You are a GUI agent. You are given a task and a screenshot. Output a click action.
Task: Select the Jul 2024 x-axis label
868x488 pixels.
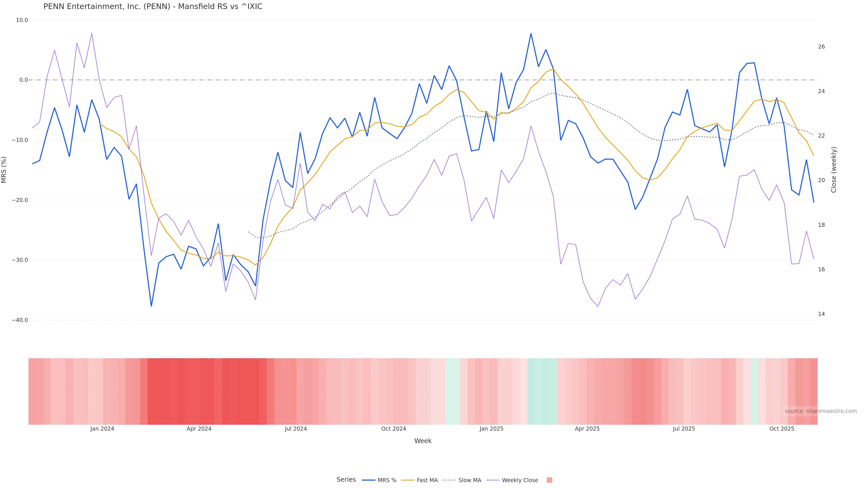click(295, 429)
